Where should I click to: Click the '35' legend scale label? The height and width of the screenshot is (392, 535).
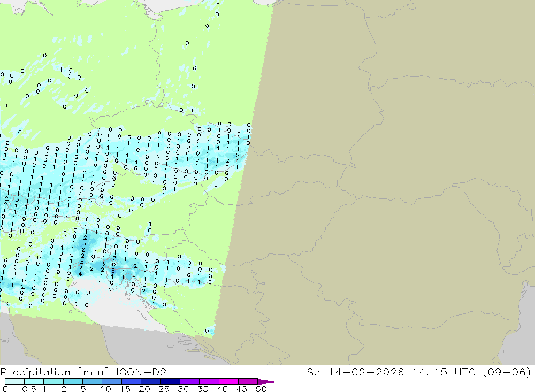[203, 389]
